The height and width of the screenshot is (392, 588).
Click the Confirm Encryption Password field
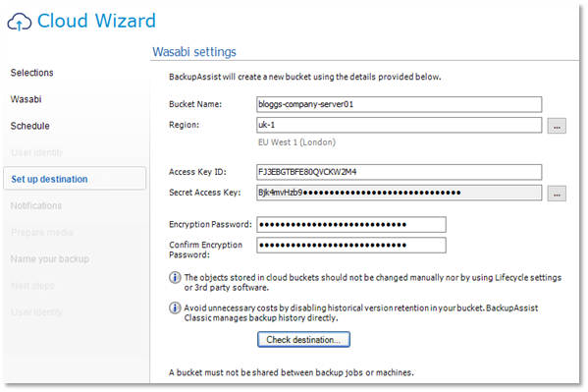(351, 246)
